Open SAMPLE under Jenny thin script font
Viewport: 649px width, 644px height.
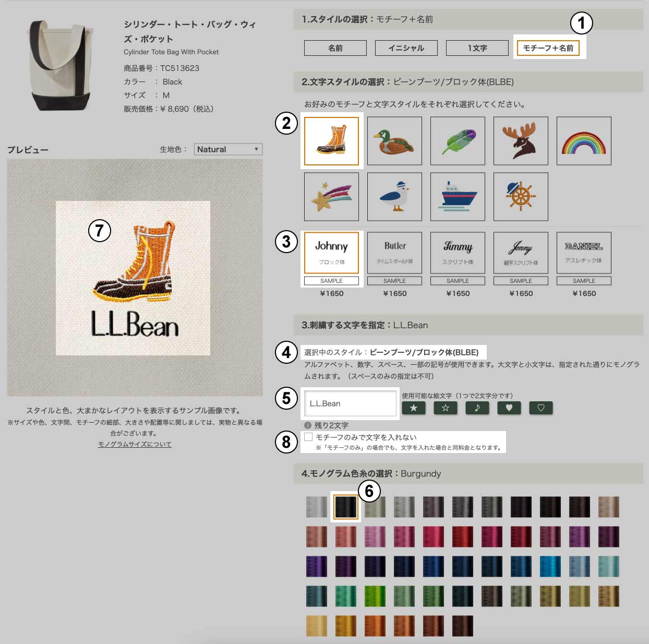coord(521,281)
